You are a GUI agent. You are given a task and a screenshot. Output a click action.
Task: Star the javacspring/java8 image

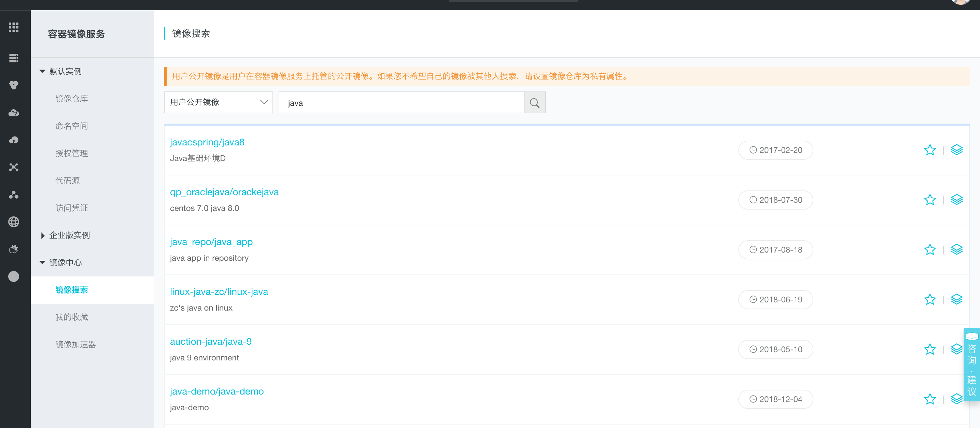tap(929, 150)
